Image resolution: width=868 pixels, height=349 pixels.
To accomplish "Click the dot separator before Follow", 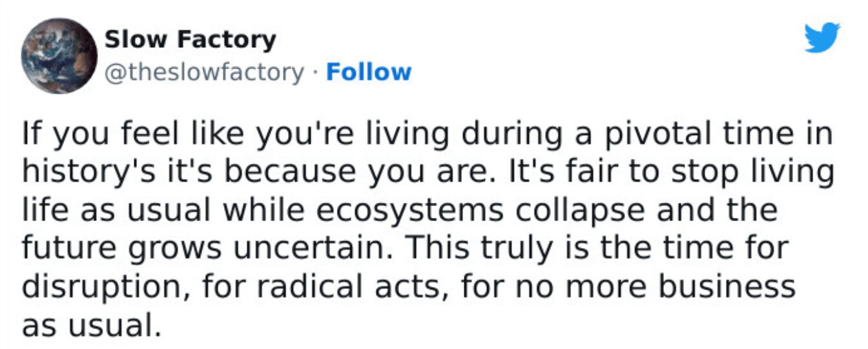I will (315, 72).
